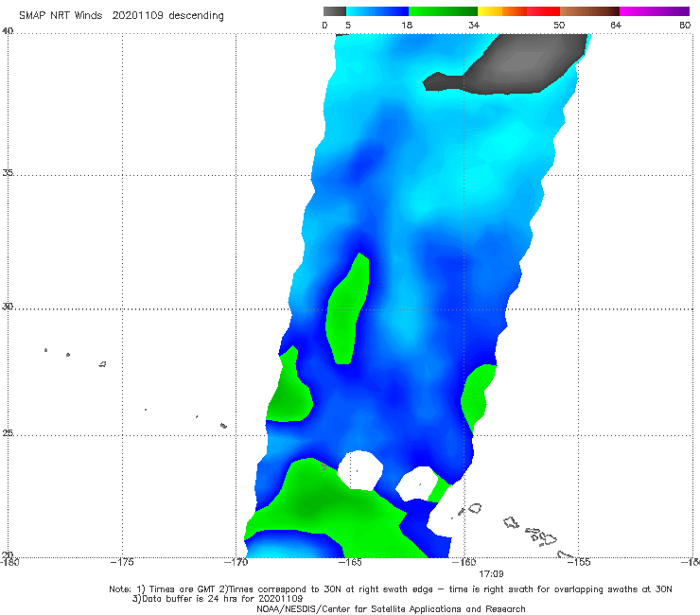Click the latitude label '35'
Image resolution: width=700 pixels, height=615 pixels.
coord(8,172)
